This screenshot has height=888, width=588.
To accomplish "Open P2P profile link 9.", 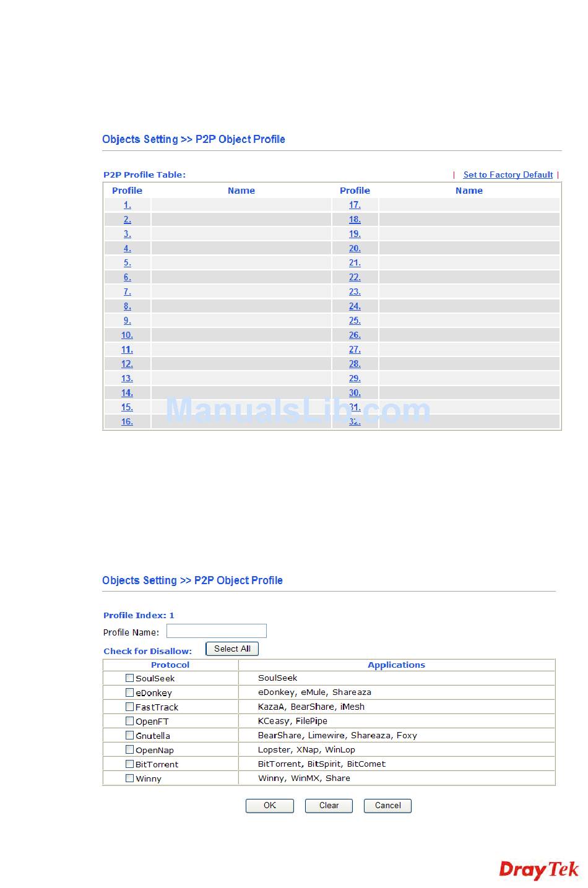I will click(x=127, y=321).
